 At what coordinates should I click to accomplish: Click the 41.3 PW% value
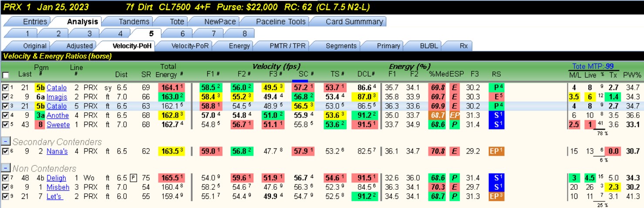(632, 197)
